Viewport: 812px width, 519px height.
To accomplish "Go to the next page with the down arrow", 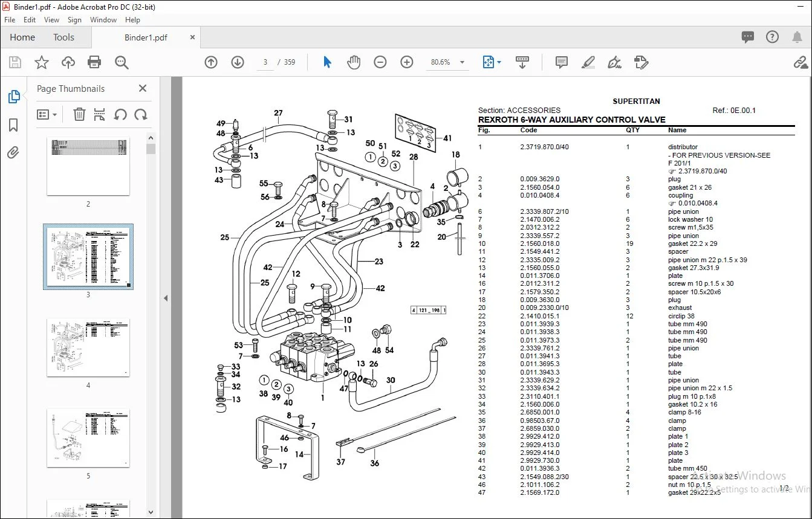I will (x=238, y=62).
